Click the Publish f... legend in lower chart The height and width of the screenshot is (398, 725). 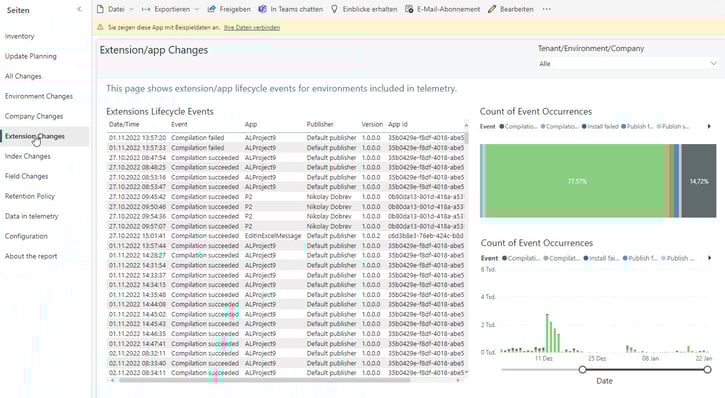(640, 258)
